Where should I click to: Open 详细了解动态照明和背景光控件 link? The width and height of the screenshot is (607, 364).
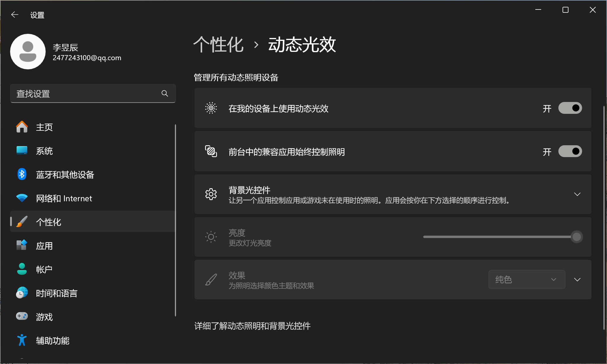click(252, 326)
